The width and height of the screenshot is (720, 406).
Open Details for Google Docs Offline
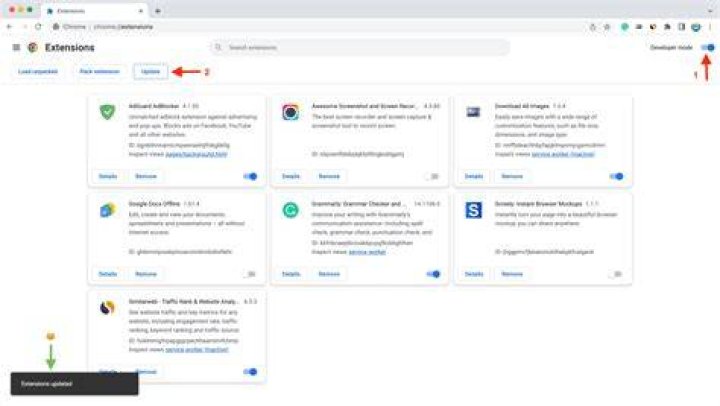tap(108, 274)
